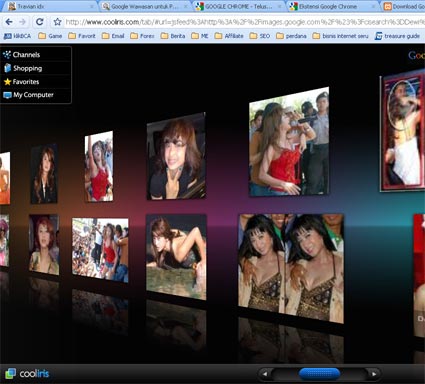425x384 pixels.
Task: Select thumbnail of woman leaning on a rock
Action: click(x=176, y=257)
